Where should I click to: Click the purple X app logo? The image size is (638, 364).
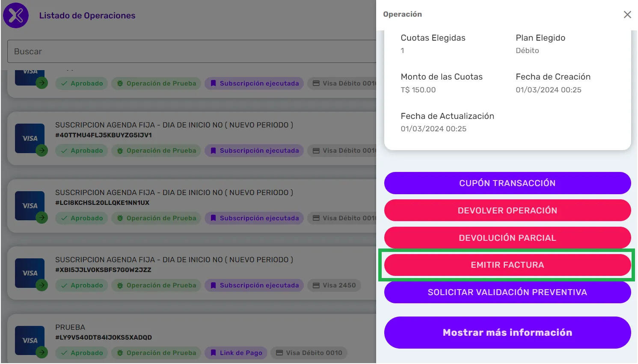pos(16,15)
